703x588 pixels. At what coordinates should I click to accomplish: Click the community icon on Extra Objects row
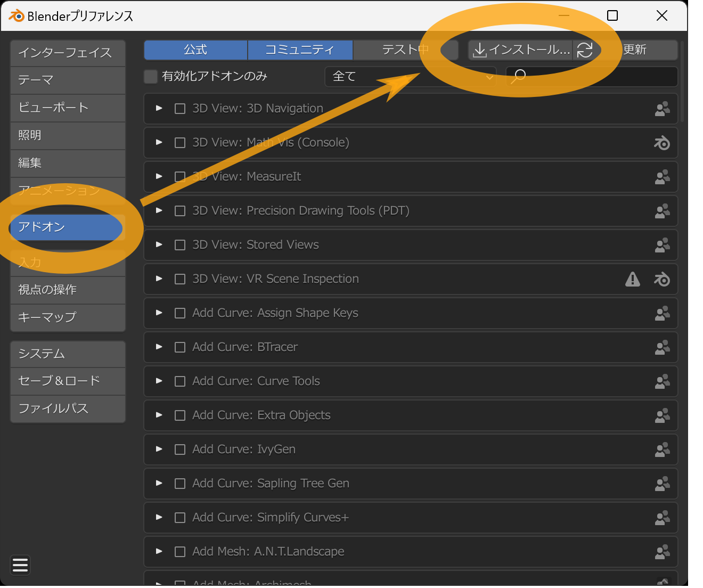point(662,415)
